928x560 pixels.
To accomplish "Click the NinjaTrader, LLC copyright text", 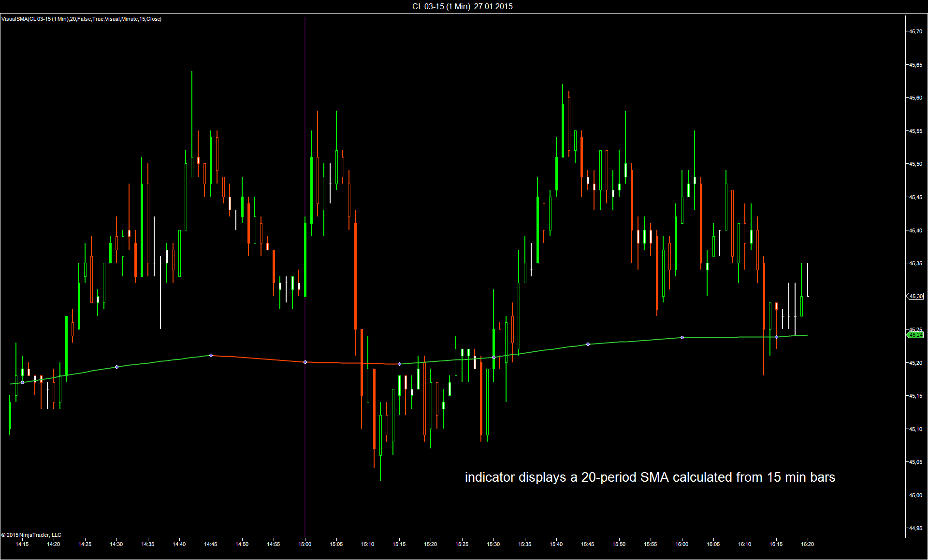I will (31, 535).
